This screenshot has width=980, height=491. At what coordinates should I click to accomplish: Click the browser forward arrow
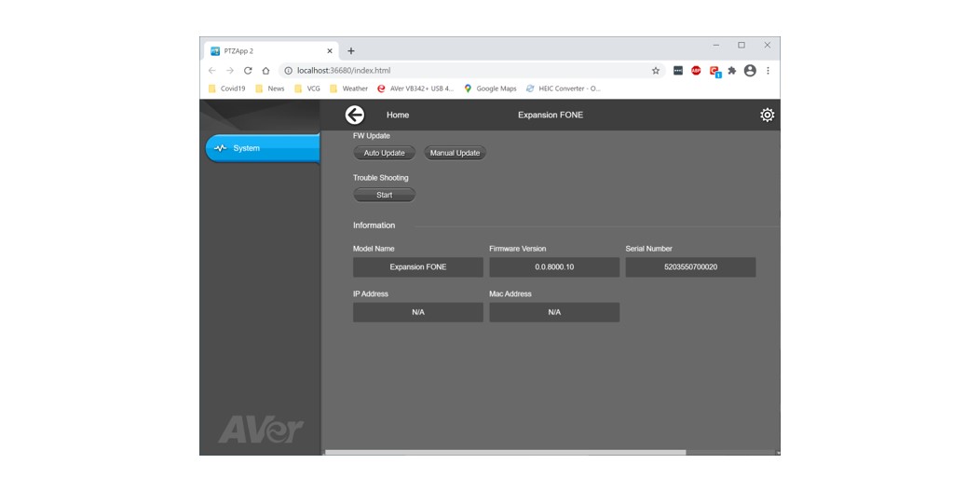(230, 71)
